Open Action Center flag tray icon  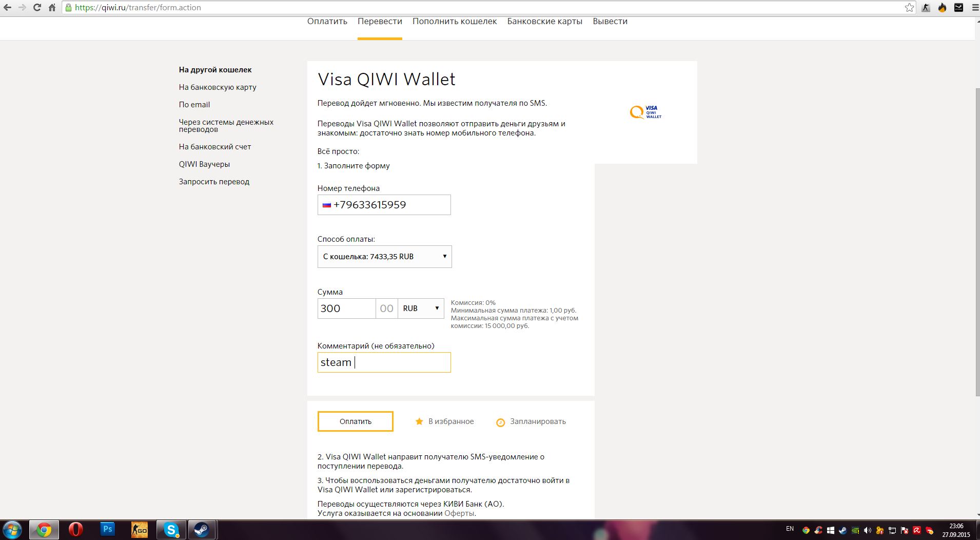(x=905, y=530)
